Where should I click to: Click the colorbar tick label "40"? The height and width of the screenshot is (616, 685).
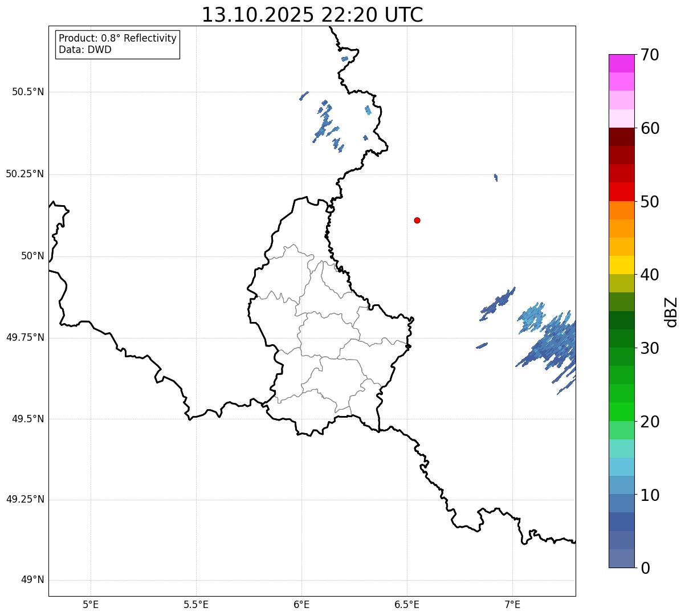click(650, 275)
